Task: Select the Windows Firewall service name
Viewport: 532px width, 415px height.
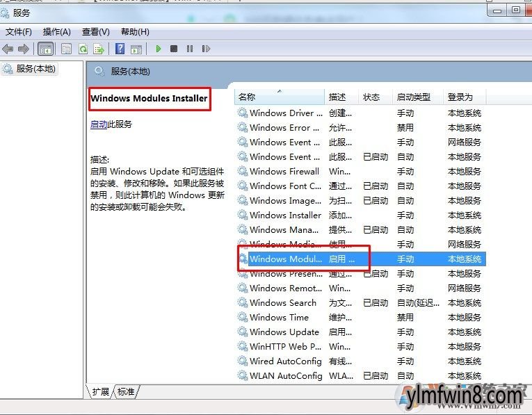Action: coord(284,171)
